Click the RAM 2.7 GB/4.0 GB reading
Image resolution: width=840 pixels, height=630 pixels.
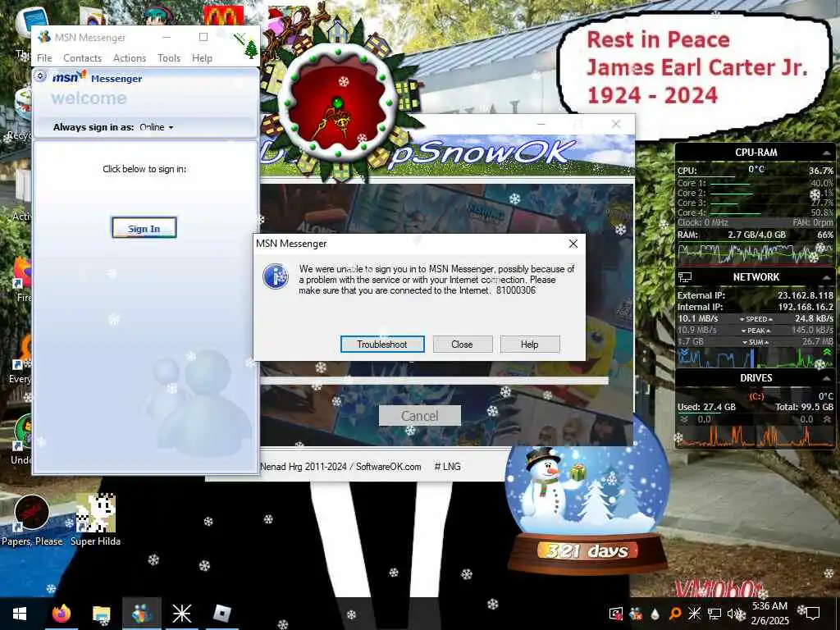[x=756, y=235]
